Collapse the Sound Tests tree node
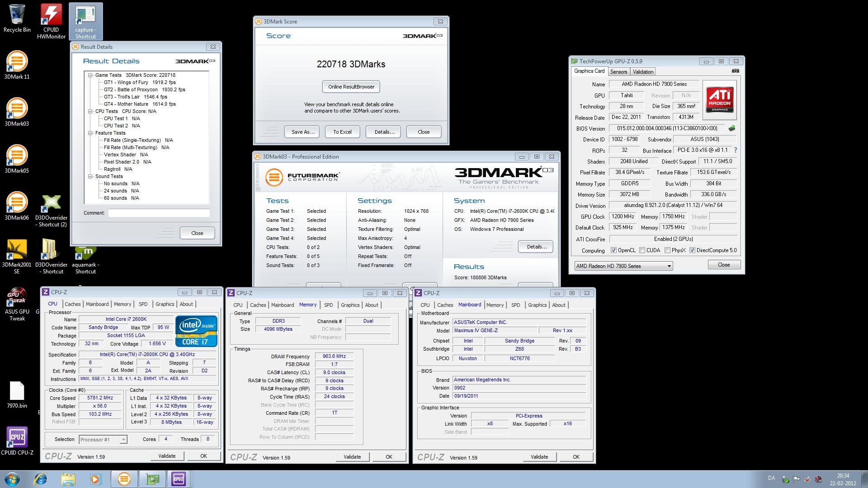 click(90, 177)
